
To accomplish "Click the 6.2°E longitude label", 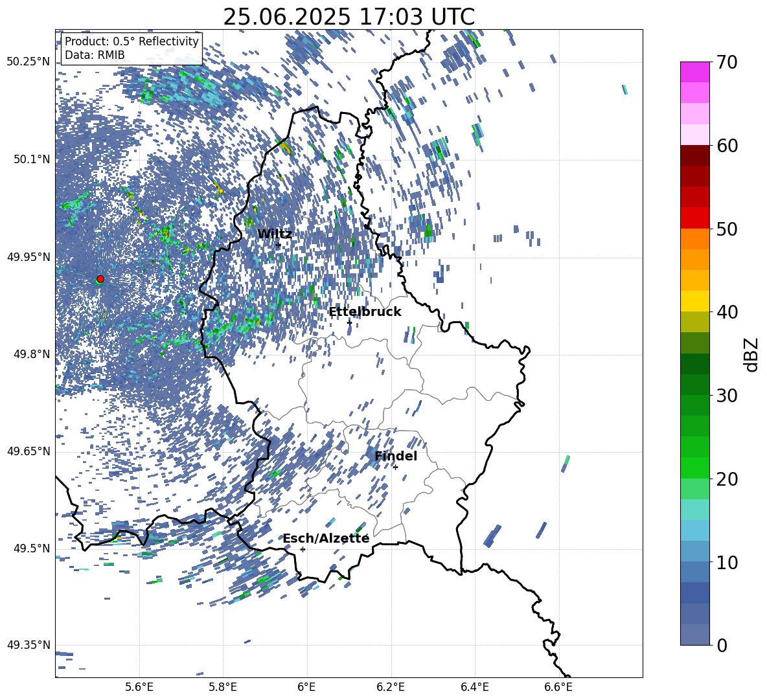I will (391, 687).
